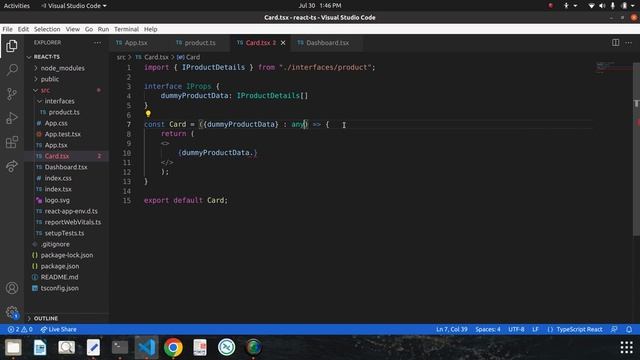This screenshot has height=360, width=640.
Task: Collapse the interfaces folder
Action: click(60, 101)
